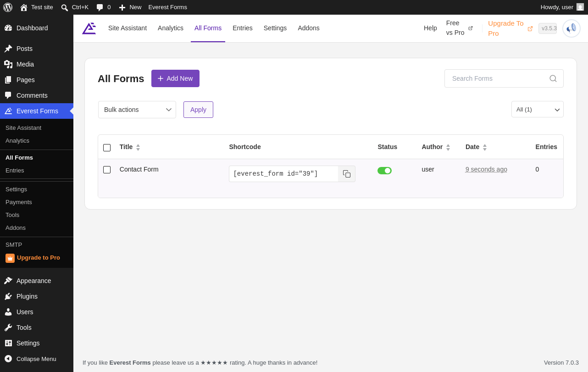This screenshot has width=588, height=372.
Task: Click the Entries column header in table
Action: click(546, 147)
